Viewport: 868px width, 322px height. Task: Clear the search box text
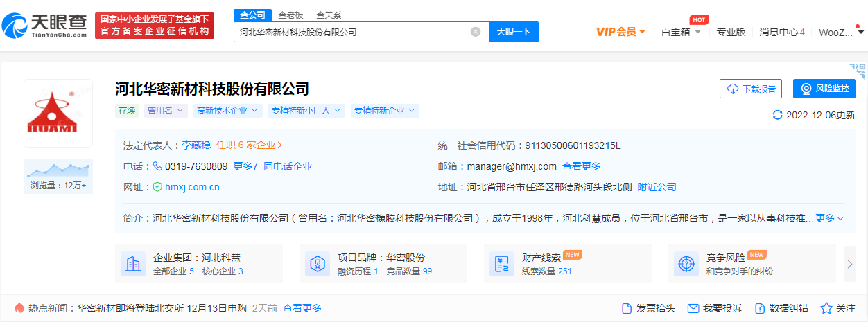(x=476, y=32)
